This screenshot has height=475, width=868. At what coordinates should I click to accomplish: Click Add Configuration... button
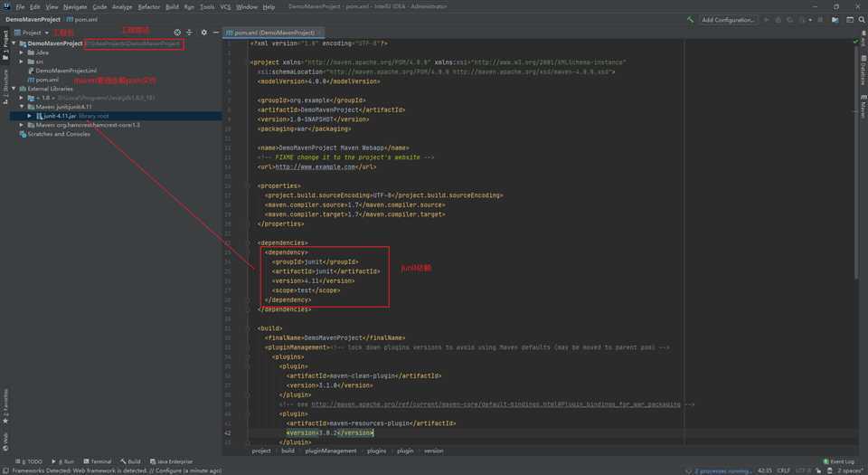pos(727,19)
